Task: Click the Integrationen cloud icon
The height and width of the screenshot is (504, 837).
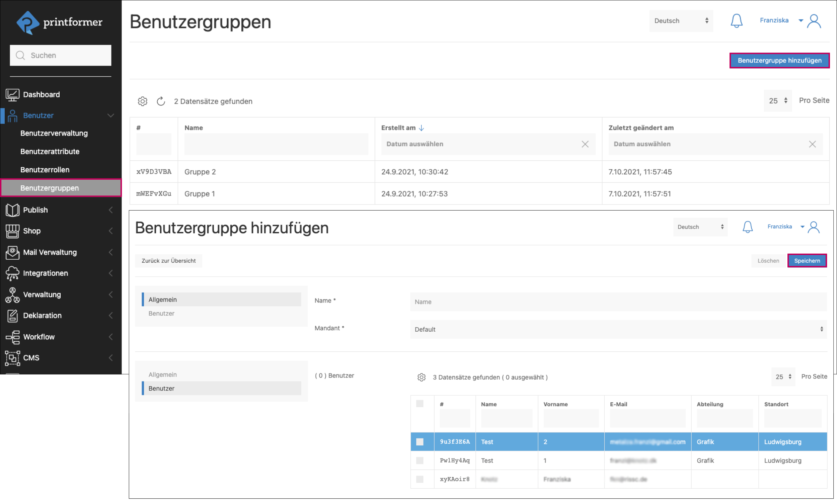Action: [12, 273]
